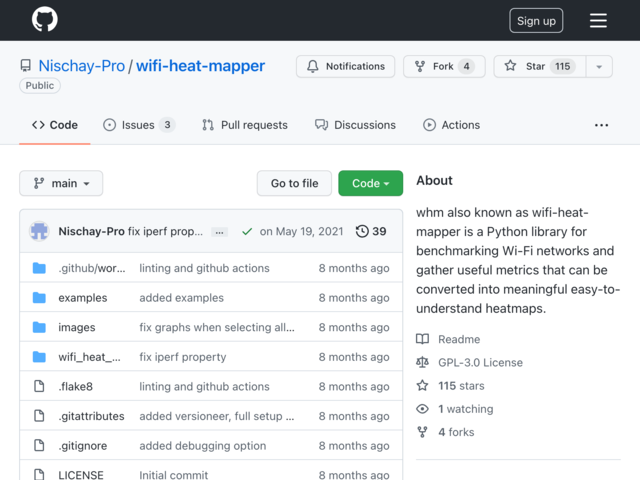View the 39 commits history icon

pyautogui.click(x=371, y=231)
